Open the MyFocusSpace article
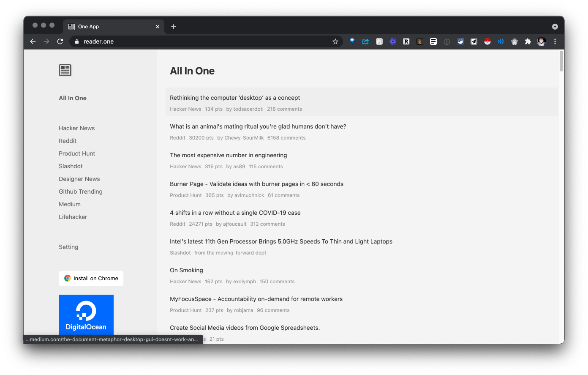Viewport: 588px width, 375px height. 256,299
